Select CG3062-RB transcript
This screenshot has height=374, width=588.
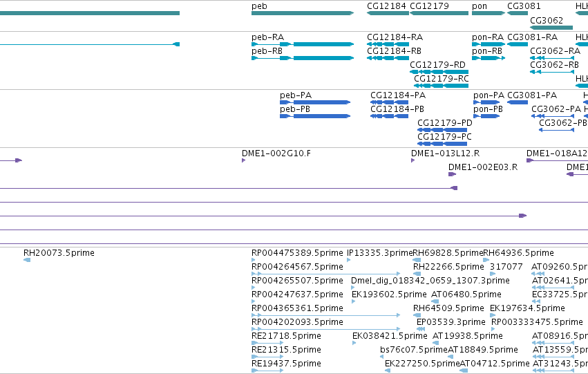click(552, 72)
